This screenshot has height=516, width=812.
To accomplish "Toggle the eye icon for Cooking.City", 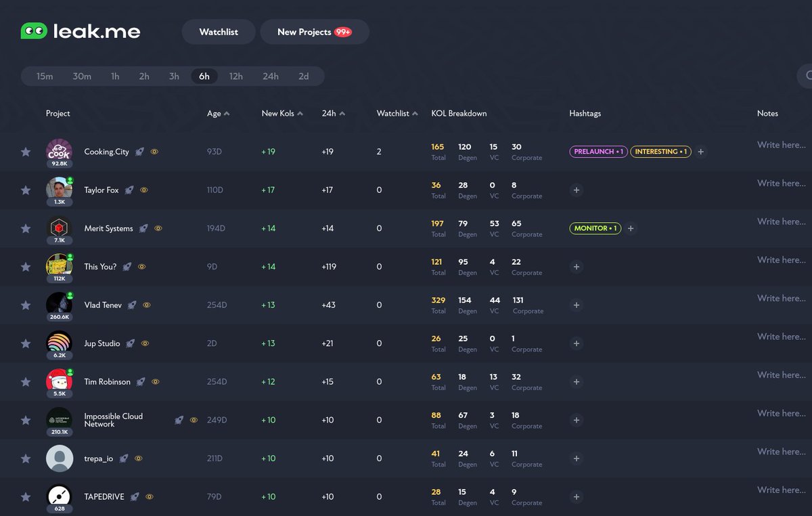I will (154, 152).
